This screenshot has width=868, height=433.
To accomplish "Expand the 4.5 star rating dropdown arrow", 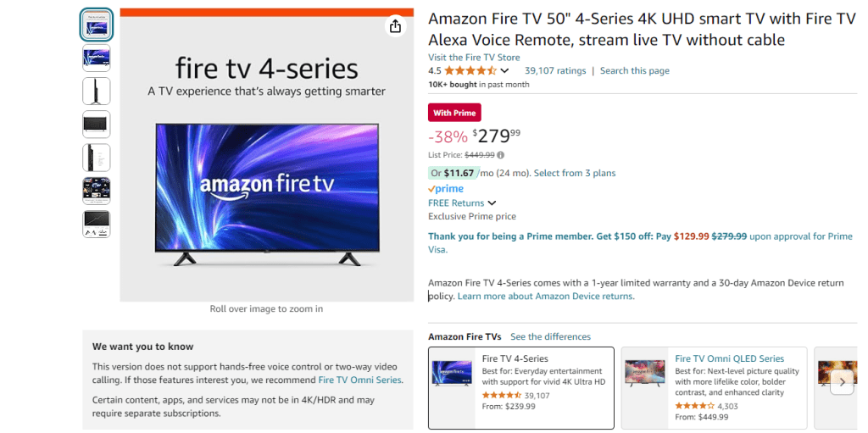I will tap(505, 71).
